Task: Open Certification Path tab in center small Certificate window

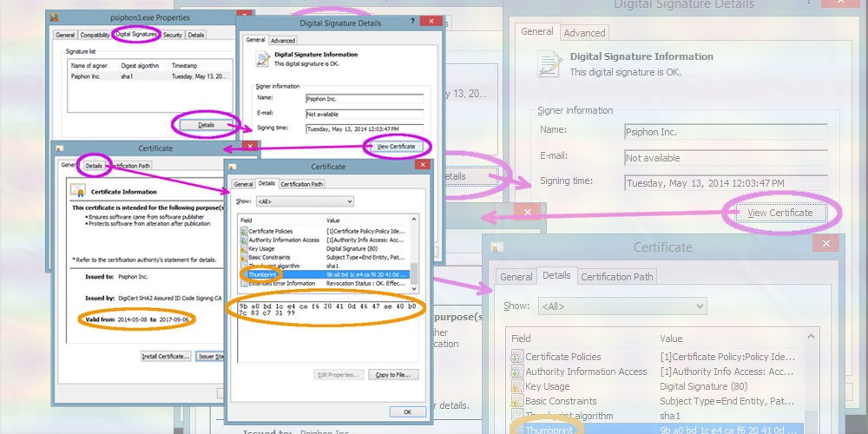Action: click(302, 184)
